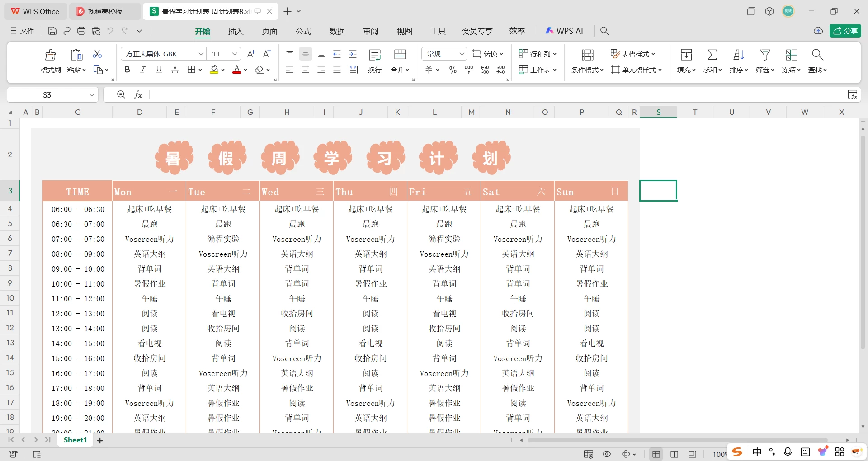The image size is (868, 461).
Task: Click the Print icon in quick toolbar
Action: pos(81,31)
